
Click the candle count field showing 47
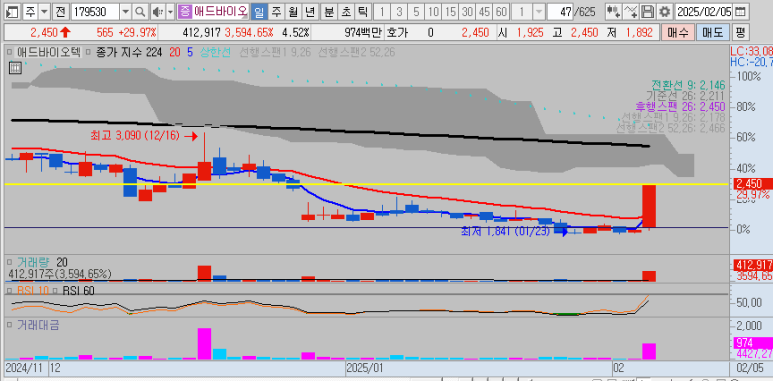pos(561,11)
